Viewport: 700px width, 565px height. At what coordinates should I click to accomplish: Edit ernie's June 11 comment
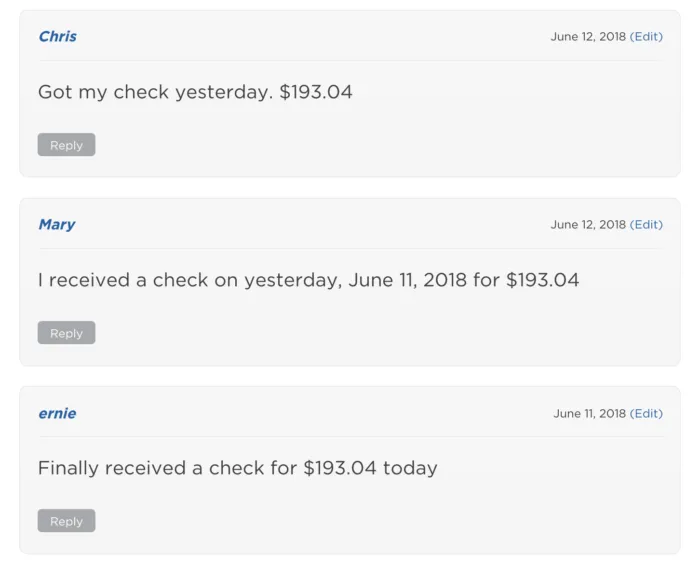point(646,413)
